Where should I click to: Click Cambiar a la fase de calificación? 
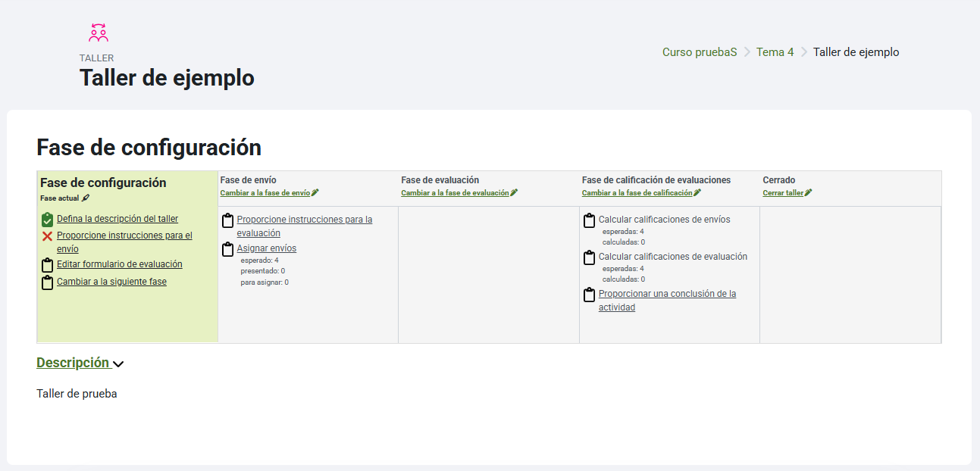point(637,193)
